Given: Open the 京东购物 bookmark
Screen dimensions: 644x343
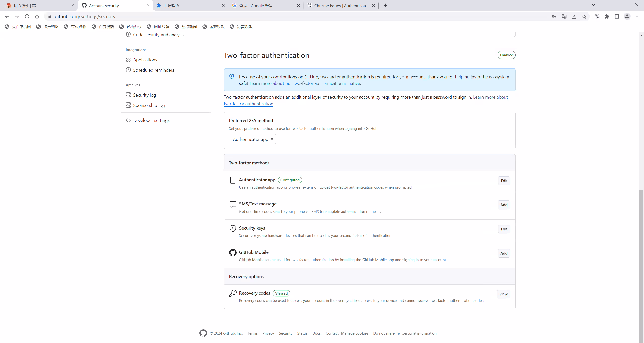Looking at the screenshot, I should click(75, 27).
